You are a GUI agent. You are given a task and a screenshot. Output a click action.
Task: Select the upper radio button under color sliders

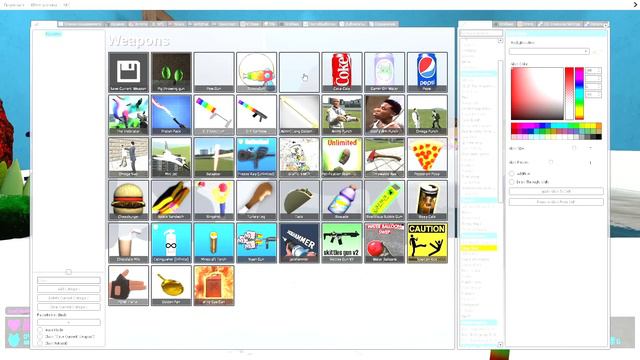512,173
